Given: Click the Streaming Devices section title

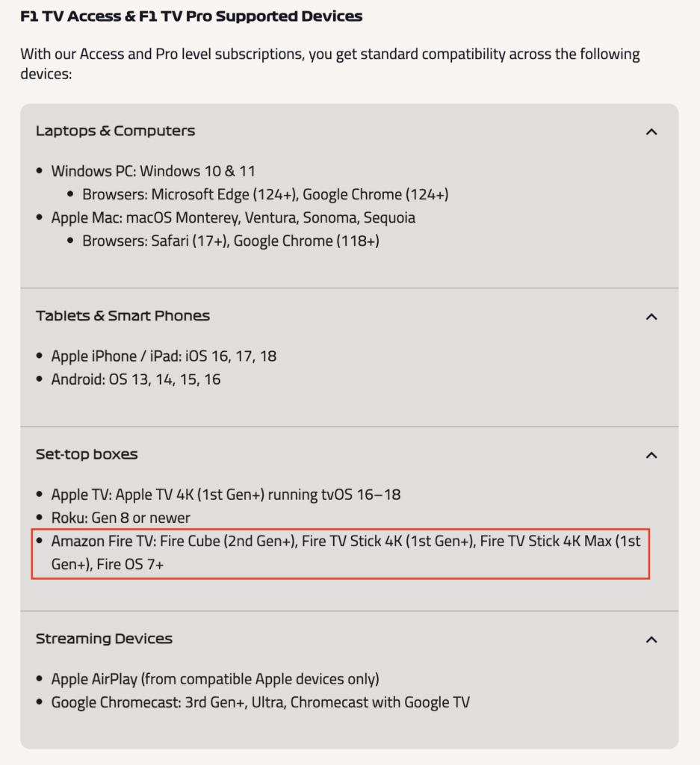Looking at the screenshot, I should (104, 639).
